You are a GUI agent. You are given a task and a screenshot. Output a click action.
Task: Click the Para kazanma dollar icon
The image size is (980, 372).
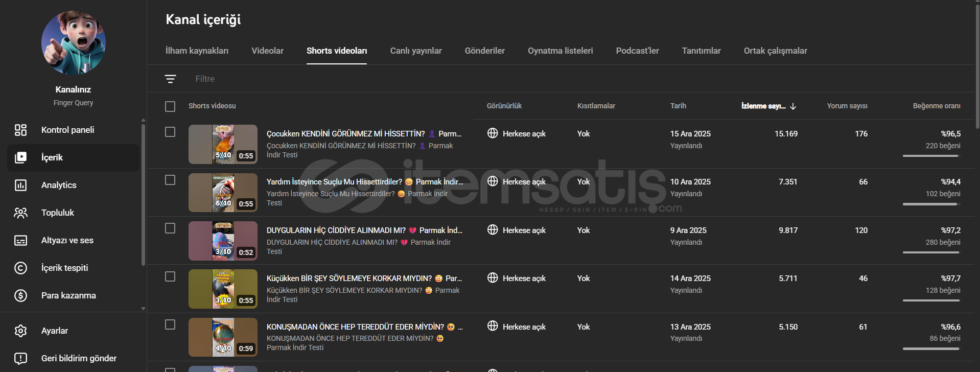coord(20,295)
